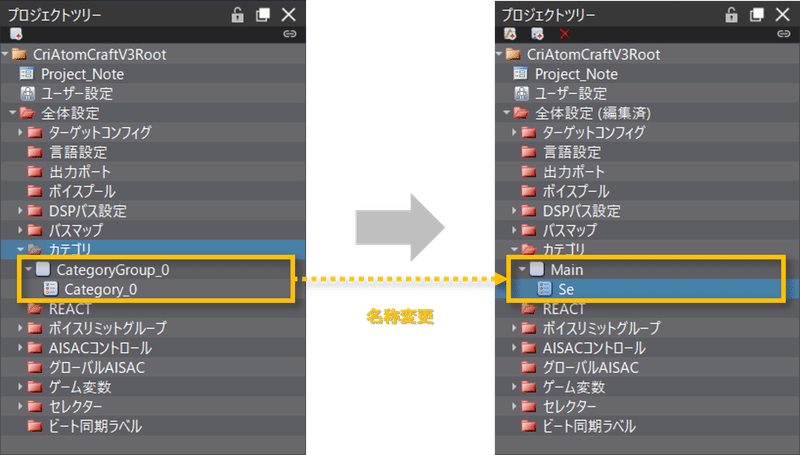Select REACT in right tree
Screen dimensions: 800x455
[x=564, y=309]
